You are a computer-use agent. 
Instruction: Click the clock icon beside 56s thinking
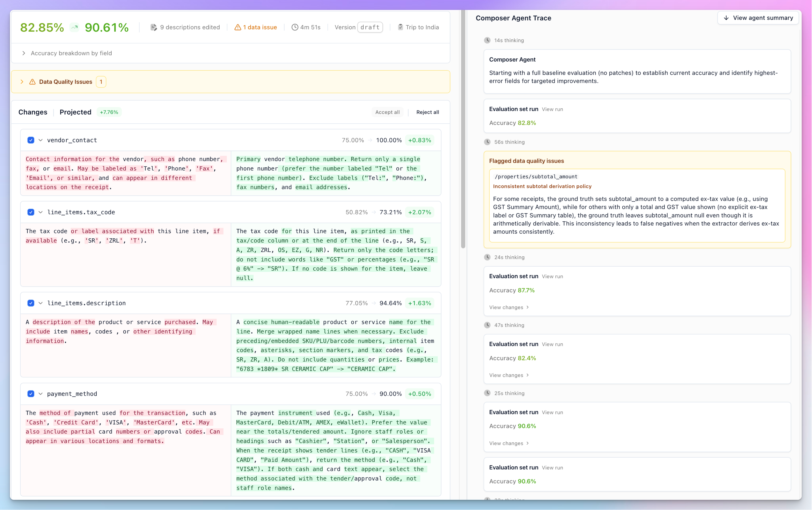pyautogui.click(x=487, y=142)
